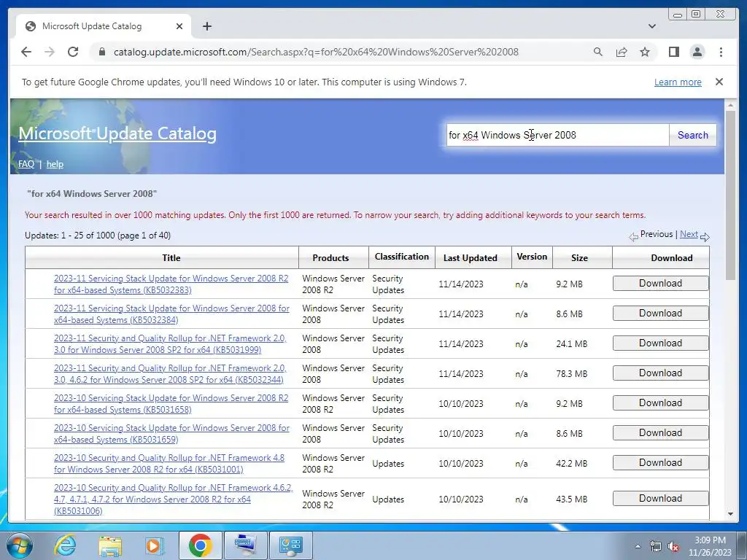
Task: Open update KB5032384 details
Action: coord(171,314)
